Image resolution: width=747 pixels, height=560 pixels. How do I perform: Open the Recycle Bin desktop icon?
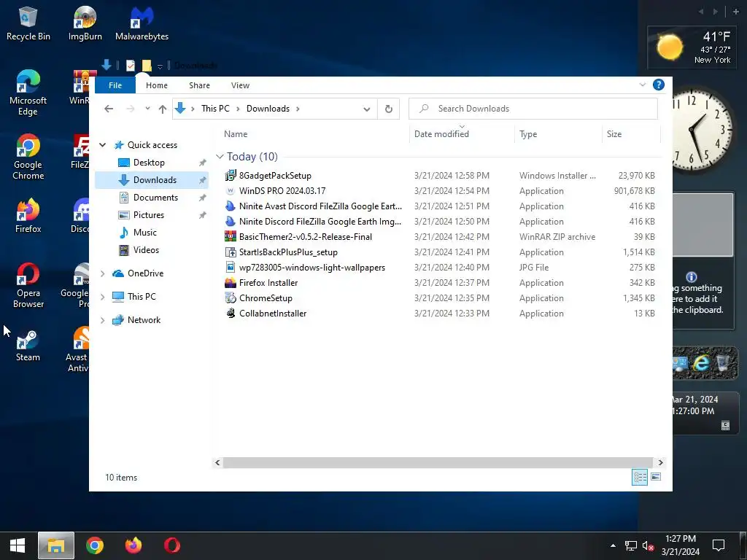pos(28,24)
